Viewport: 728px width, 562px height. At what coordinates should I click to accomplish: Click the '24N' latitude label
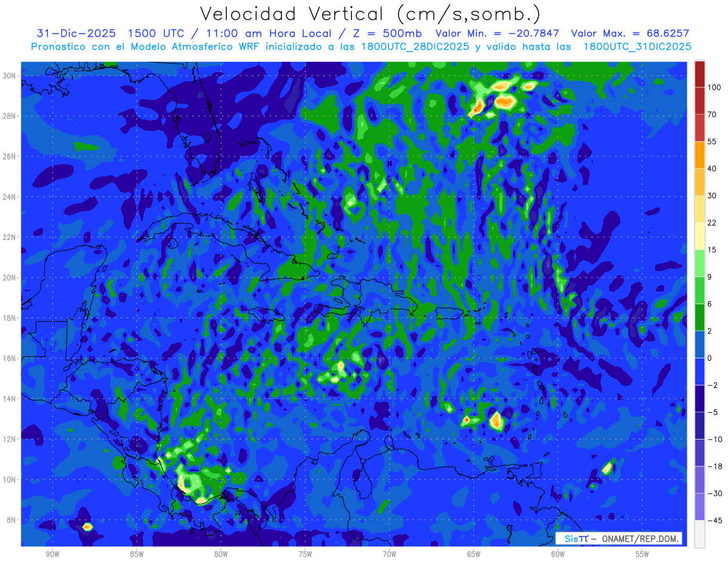10,197
